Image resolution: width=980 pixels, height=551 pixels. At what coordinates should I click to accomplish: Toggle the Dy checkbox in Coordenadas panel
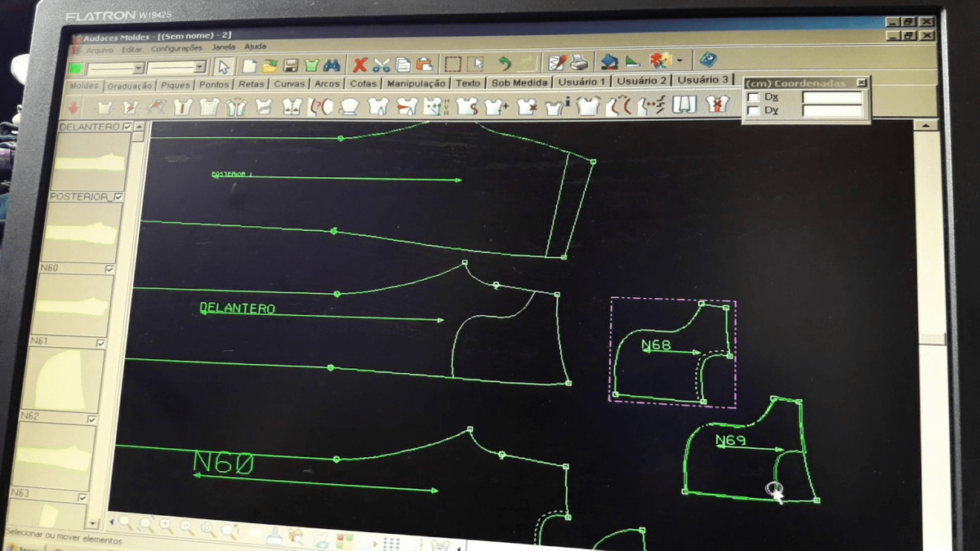pos(754,111)
